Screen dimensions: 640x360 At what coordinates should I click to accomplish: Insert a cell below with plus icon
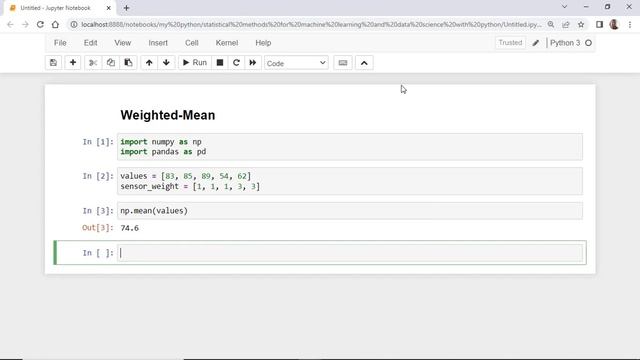(x=73, y=63)
